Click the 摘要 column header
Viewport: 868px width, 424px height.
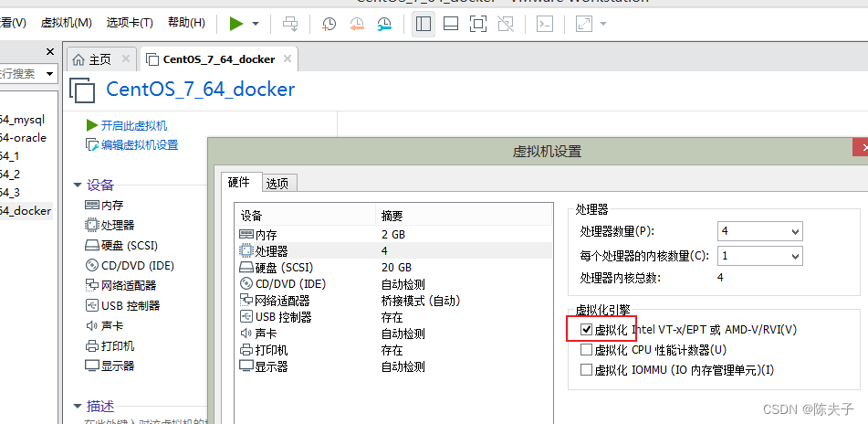coord(464,216)
